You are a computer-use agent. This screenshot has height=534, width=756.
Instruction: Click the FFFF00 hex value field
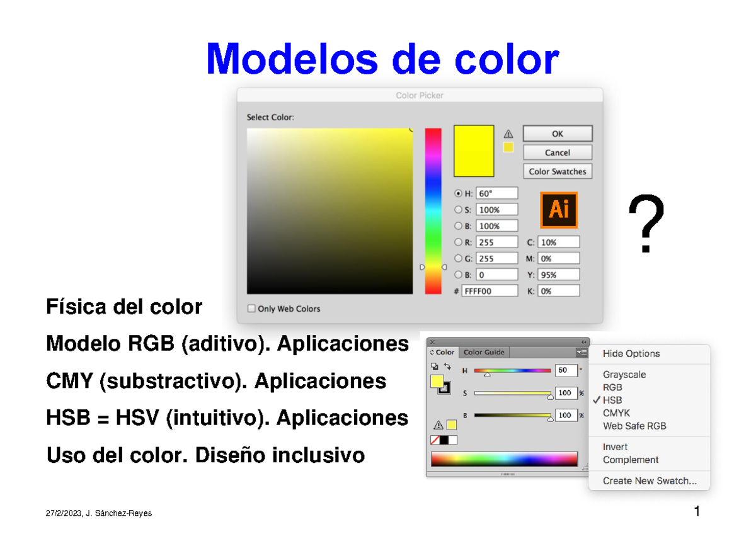click(490, 290)
